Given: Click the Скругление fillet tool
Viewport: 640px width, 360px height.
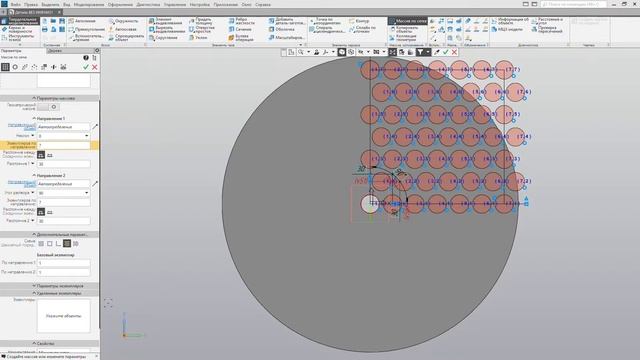Looking at the screenshot, I should pos(163,38).
